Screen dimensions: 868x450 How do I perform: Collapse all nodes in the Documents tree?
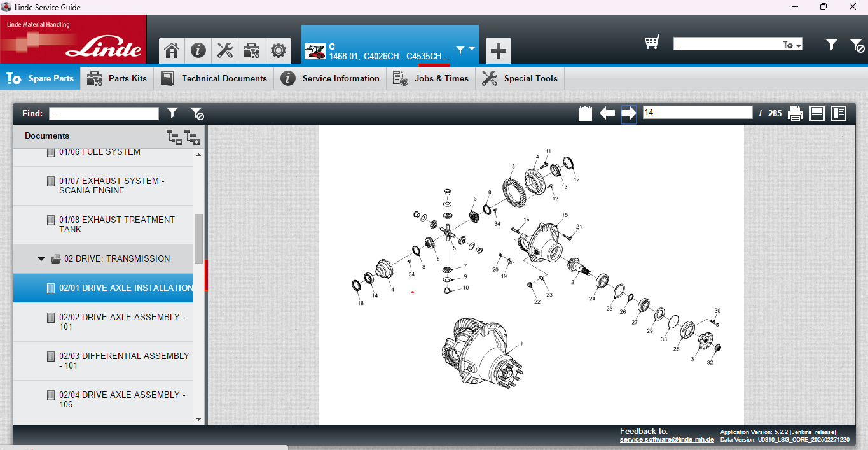point(174,136)
